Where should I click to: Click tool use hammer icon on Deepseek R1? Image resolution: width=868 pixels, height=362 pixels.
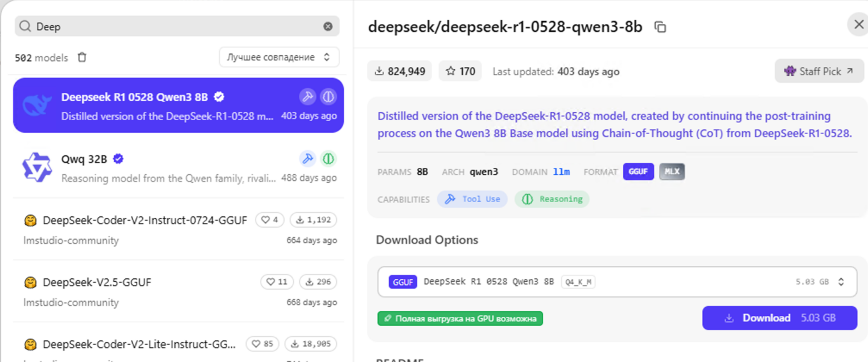coord(307,96)
